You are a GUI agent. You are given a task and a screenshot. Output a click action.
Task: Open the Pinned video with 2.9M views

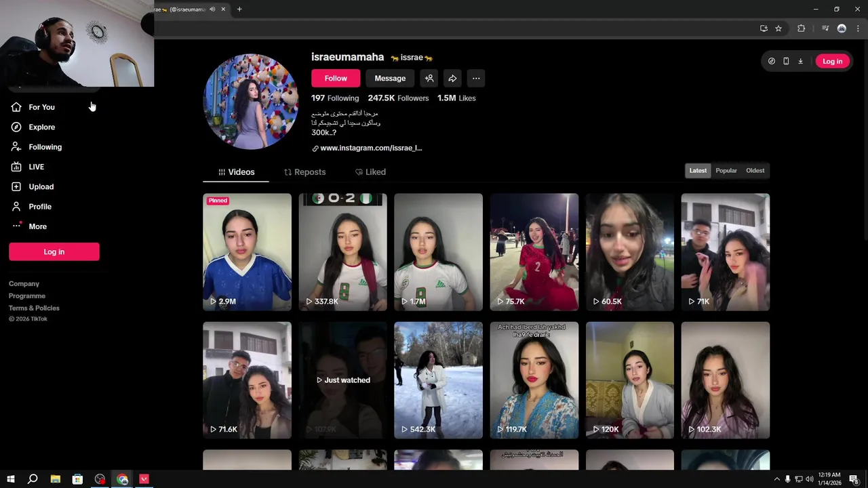coord(247,252)
